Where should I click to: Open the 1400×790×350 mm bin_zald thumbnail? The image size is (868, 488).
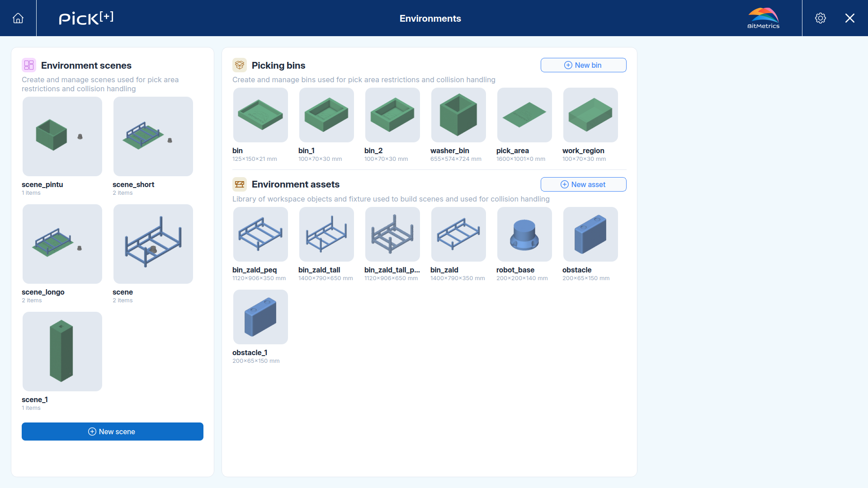458,235
